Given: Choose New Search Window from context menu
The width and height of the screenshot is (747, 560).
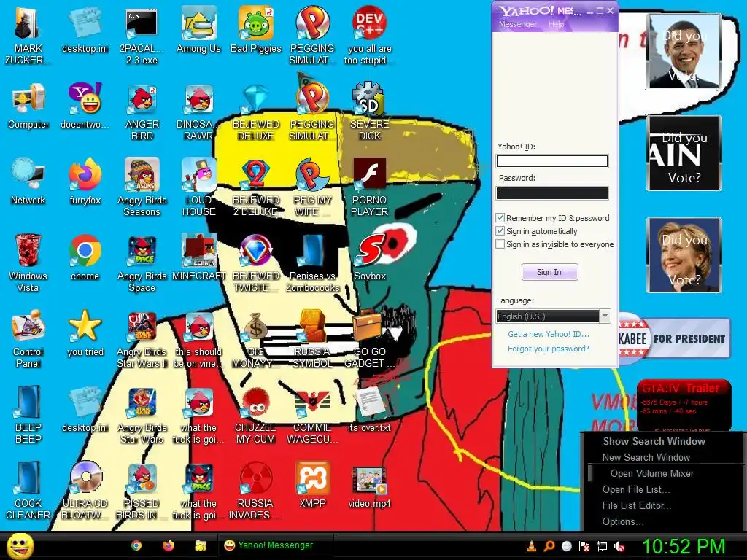Looking at the screenshot, I should point(646,458).
